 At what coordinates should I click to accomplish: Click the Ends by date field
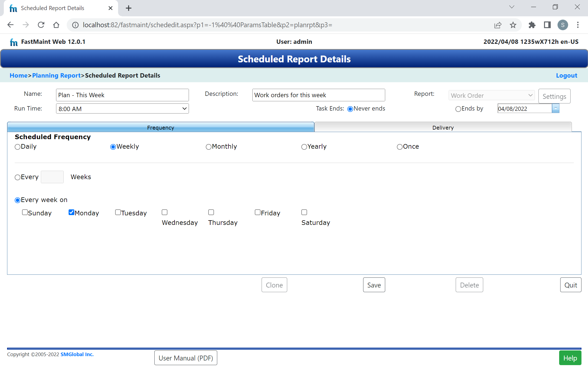coord(525,108)
